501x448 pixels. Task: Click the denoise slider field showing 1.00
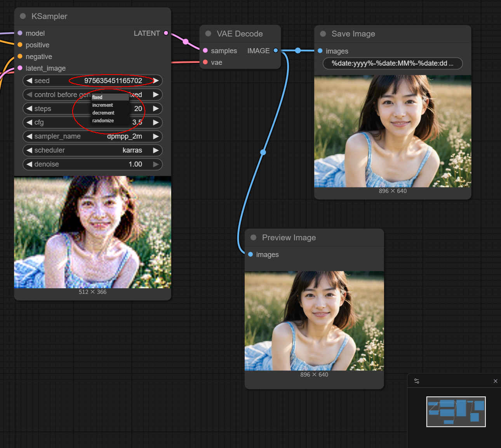pyautogui.click(x=92, y=164)
